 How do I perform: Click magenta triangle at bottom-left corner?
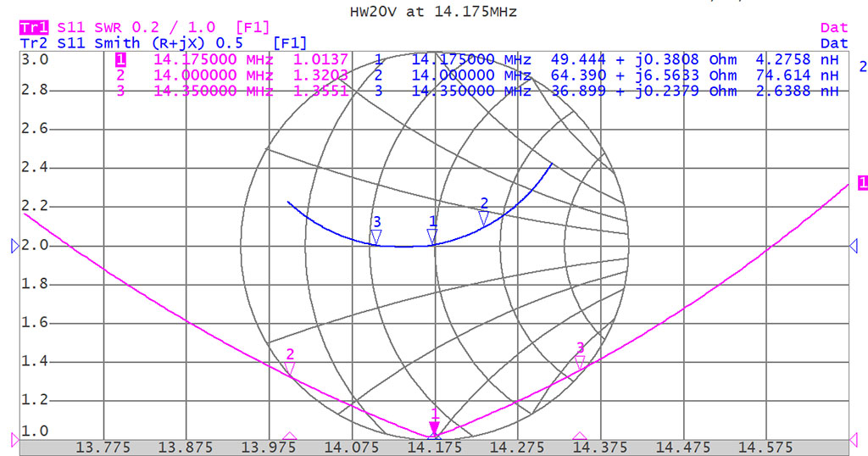[x=14, y=438]
